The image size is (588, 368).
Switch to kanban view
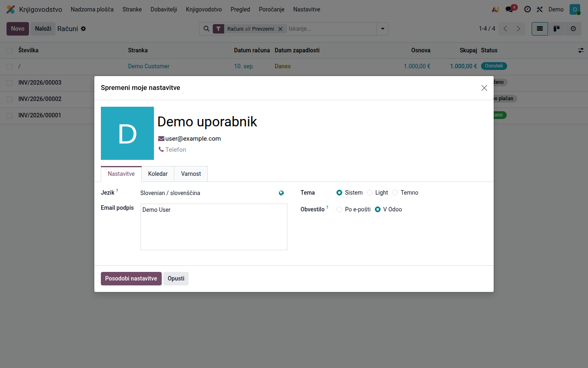(x=557, y=29)
